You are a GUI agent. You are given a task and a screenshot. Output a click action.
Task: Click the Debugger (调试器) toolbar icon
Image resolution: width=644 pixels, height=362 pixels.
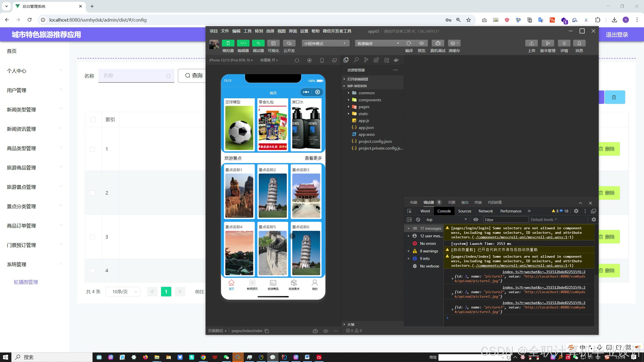tap(258, 43)
